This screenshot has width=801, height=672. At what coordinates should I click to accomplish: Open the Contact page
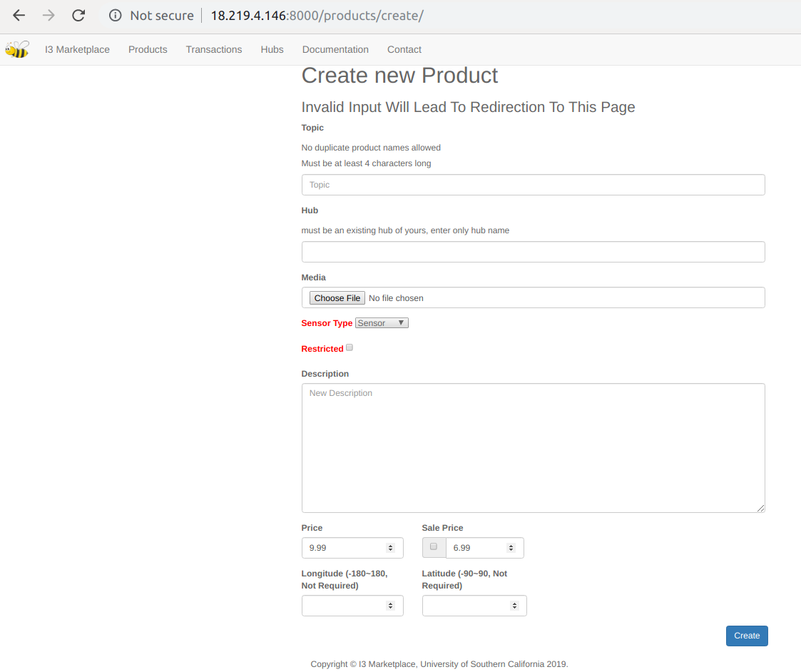click(404, 49)
